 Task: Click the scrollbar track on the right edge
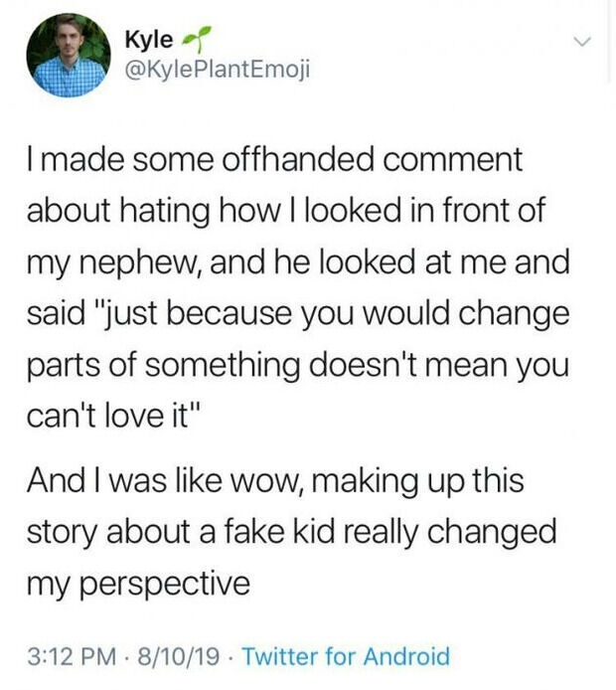pyautogui.click(x=609, y=42)
